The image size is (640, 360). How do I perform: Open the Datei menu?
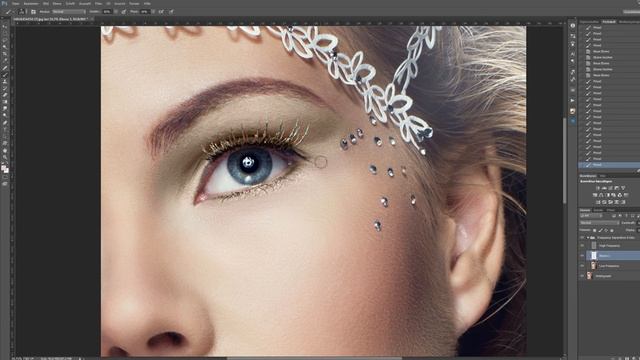(x=16, y=4)
